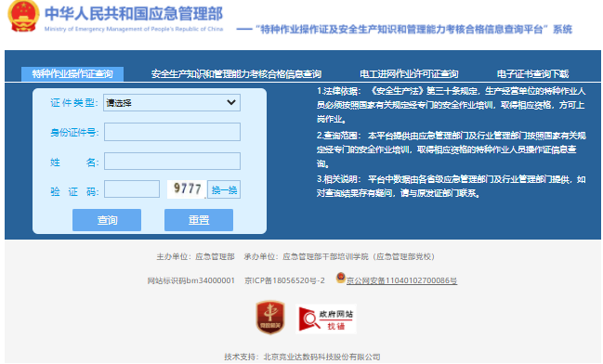Open the 电工进网作业许可证查询 tab
The width and height of the screenshot is (603, 364).
coord(409,73)
